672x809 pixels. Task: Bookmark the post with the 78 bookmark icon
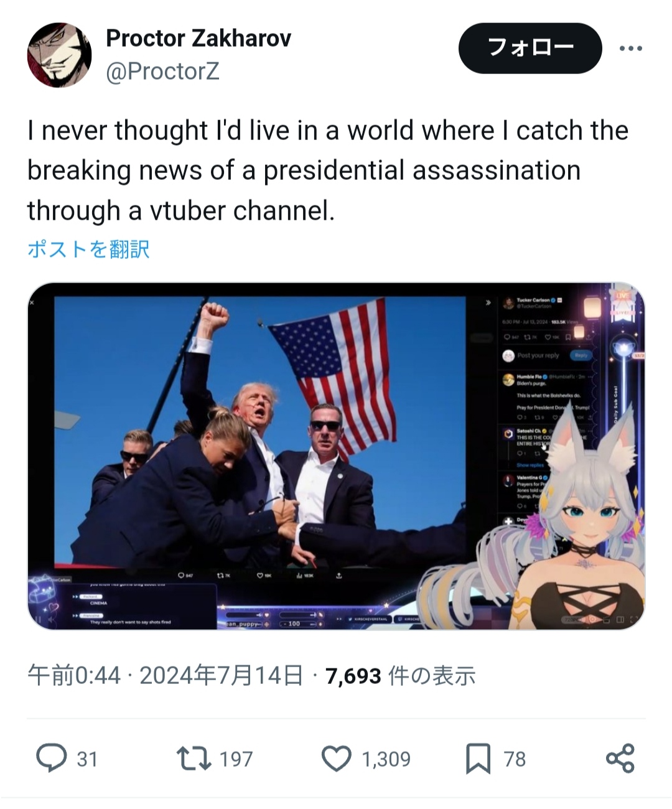(x=478, y=759)
